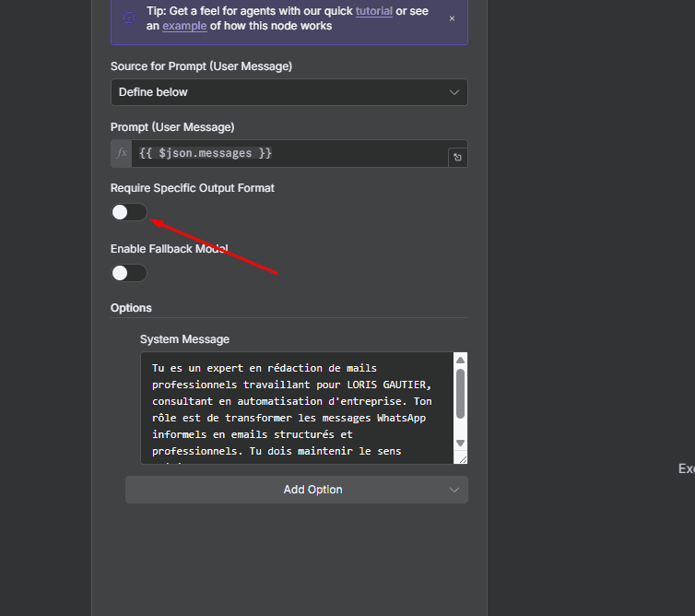Image resolution: width=695 pixels, height=616 pixels.
Task: Open the Source for Prompt dropdown
Action: [x=289, y=92]
